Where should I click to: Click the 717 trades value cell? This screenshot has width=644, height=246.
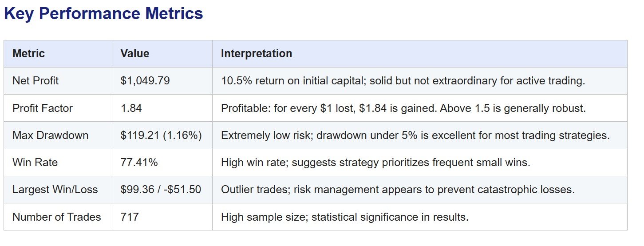130,217
